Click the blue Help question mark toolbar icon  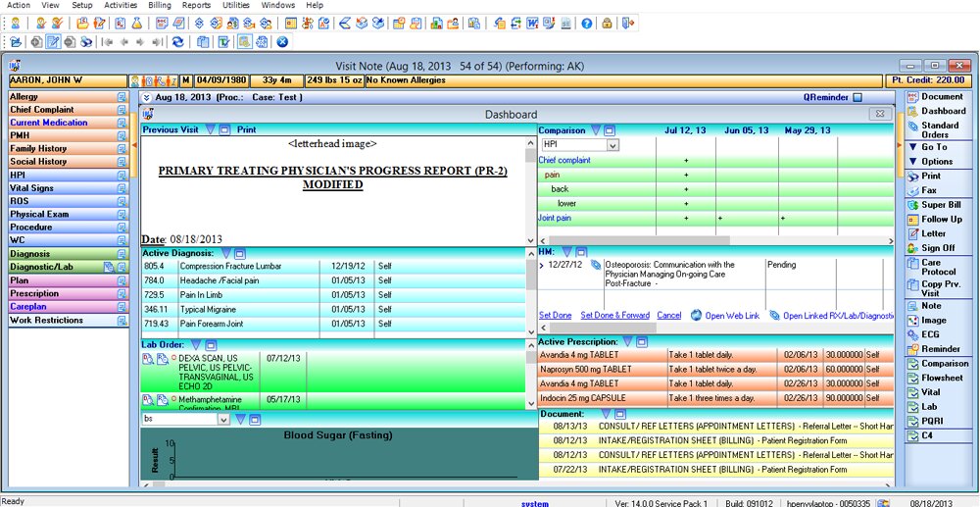point(586,23)
